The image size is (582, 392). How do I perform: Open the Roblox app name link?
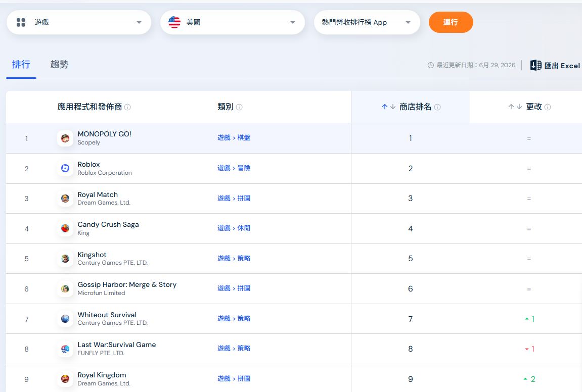point(88,164)
